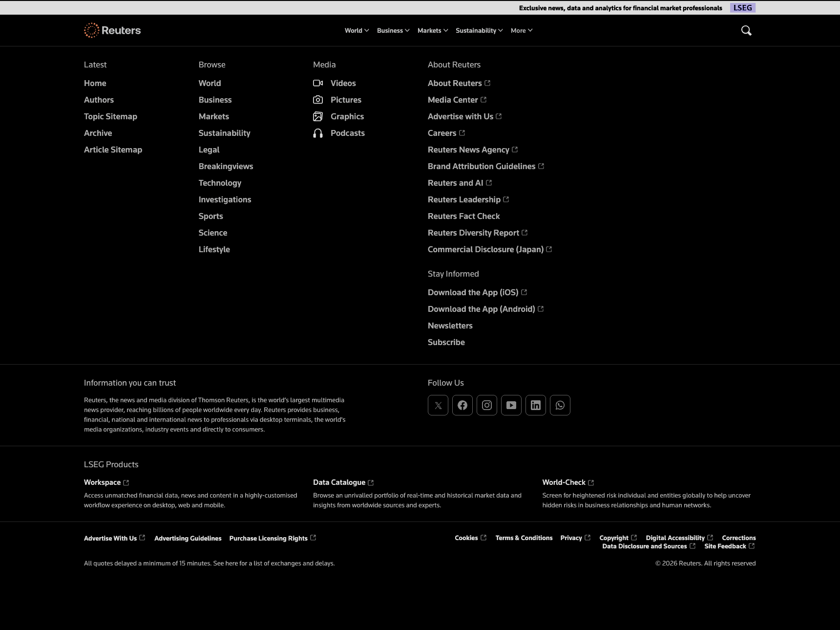The width and height of the screenshot is (840, 630).
Task: Click external-link icon after Careers
Action: (462, 132)
